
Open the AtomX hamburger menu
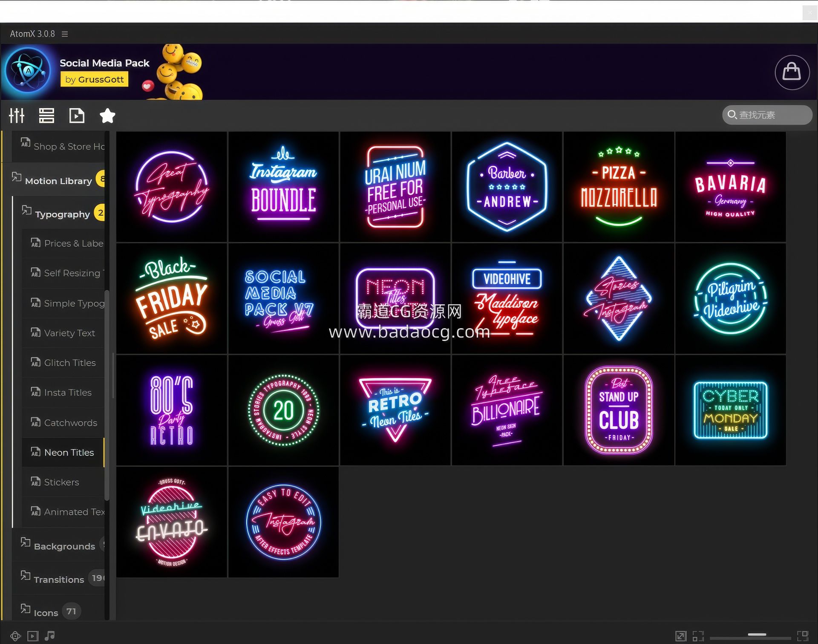click(65, 34)
